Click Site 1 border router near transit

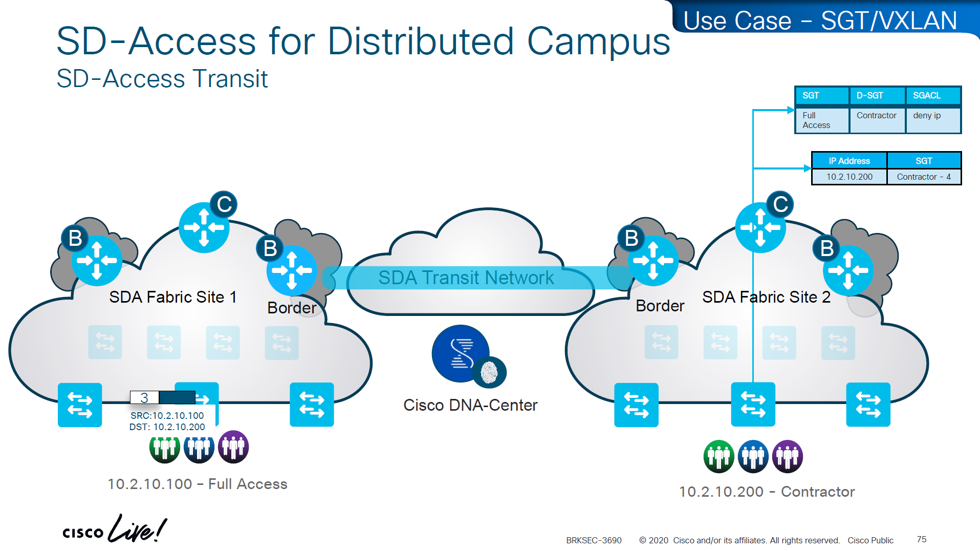[292, 270]
